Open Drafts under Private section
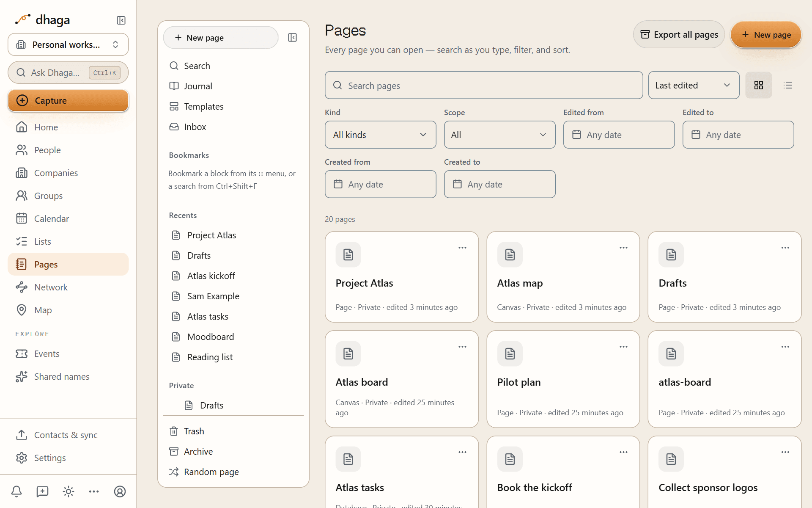The height and width of the screenshot is (508, 812). pos(233,405)
